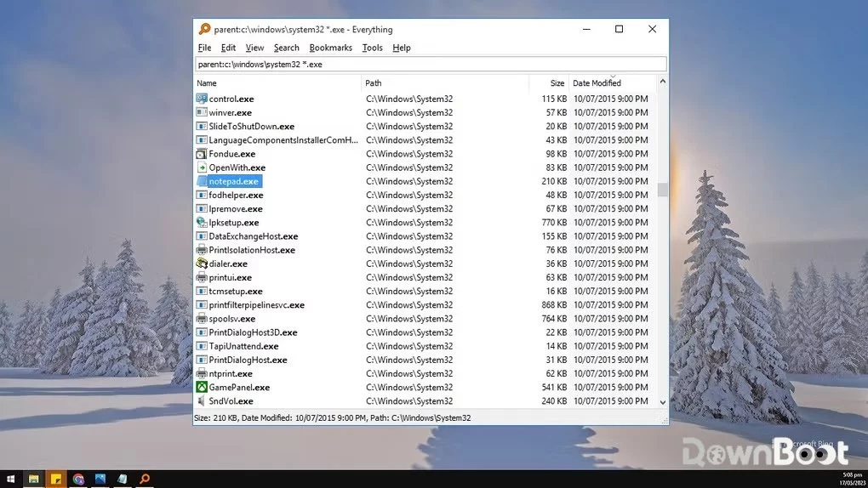Image resolution: width=868 pixels, height=488 pixels.
Task: Click the OpenWith.exe arrow icon
Action: 202,167
